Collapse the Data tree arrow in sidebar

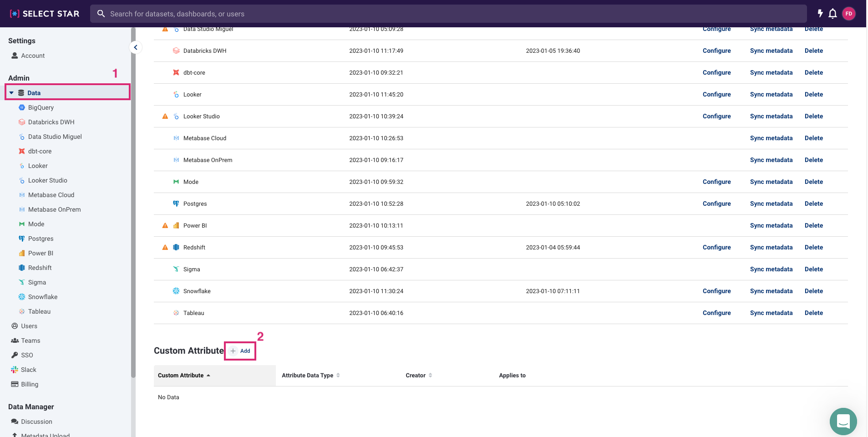11,93
